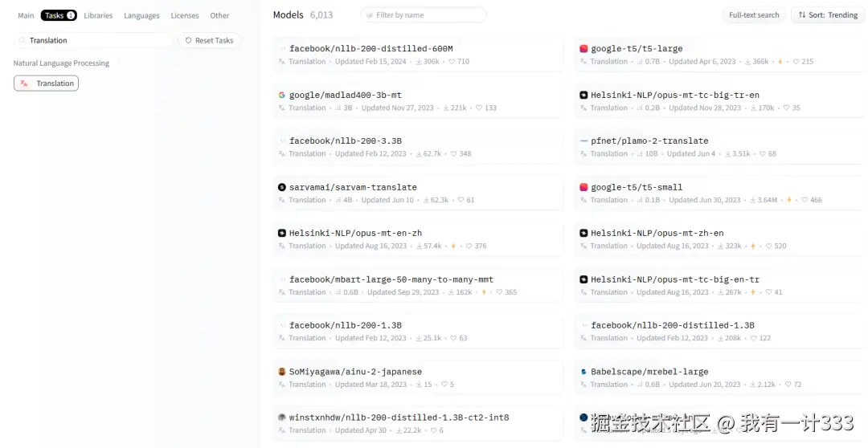Click the sort arrows icon
The height and width of the screenshot is (448, 868).
[802, 15]
